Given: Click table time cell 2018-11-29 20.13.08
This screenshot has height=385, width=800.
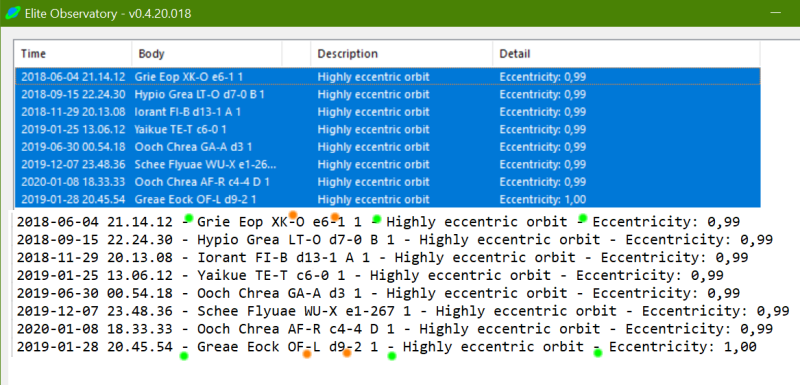Looking at the screenshot, I should click(x=73, y=112).
